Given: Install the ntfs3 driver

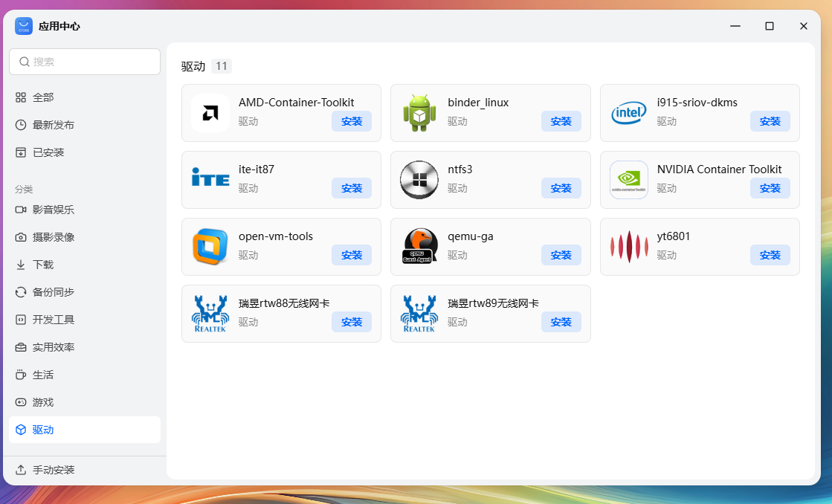Looking at the screenshot, I should tap(561, 188).
